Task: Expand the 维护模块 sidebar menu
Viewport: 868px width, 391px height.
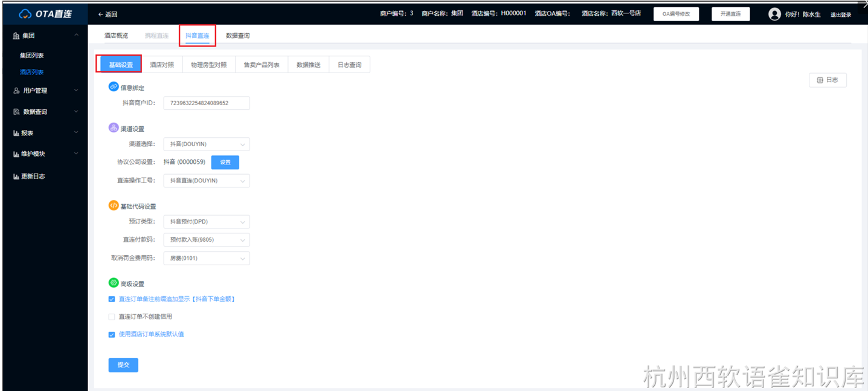Action: click(x=76, y=154)
